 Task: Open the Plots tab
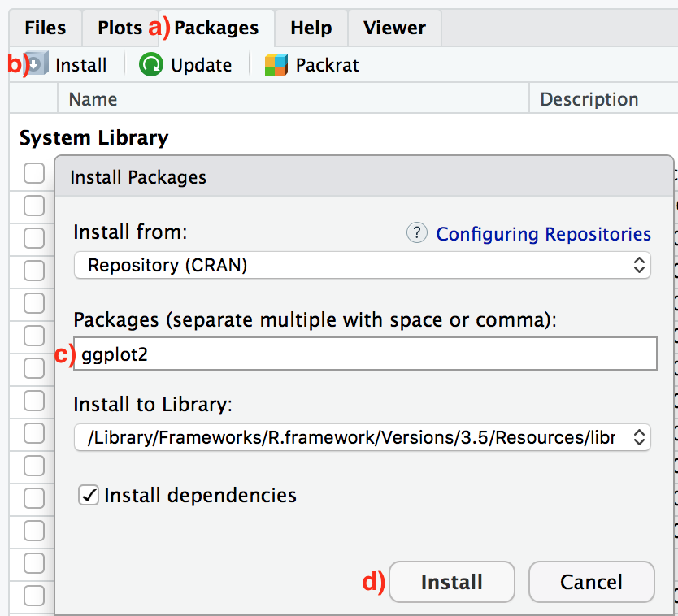point(120,28)
